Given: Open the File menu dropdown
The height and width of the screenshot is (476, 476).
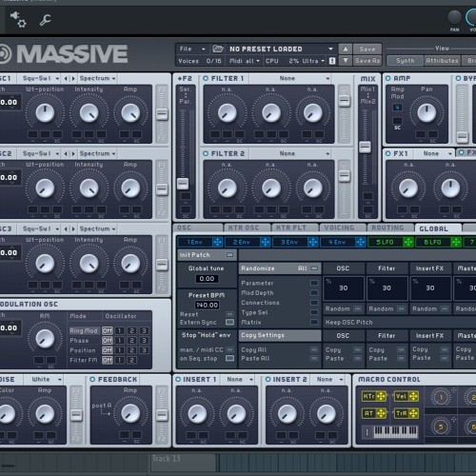Looking at the screenshot, I should coord(192,49).
